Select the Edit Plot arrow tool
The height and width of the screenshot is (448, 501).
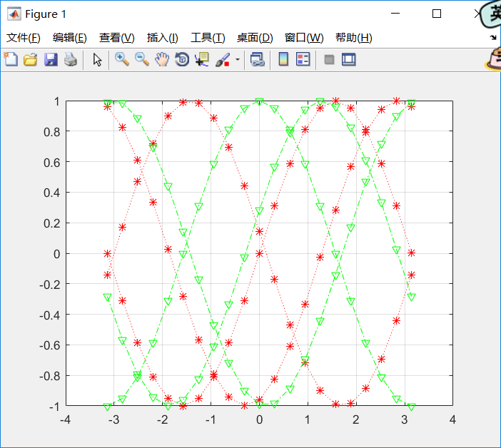tap(97, 60)
